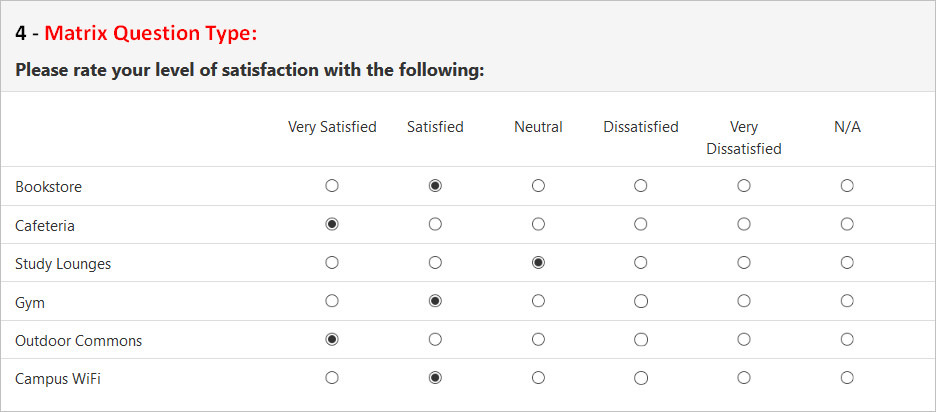Select Very Satisfied for Campus WiFi
Screen dimensions: 936x412
[x=332, y=377]
